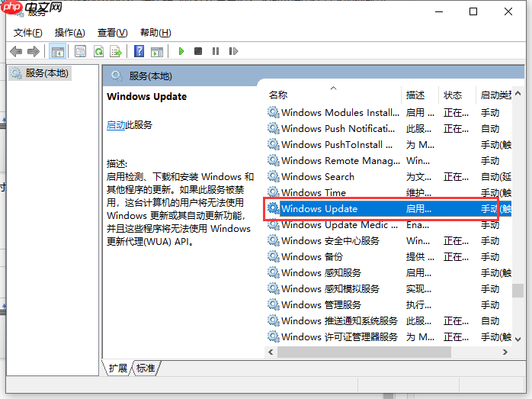
Task: Click gear icon of Windows Modules Installer row
Action: click(x=273, y=111)
